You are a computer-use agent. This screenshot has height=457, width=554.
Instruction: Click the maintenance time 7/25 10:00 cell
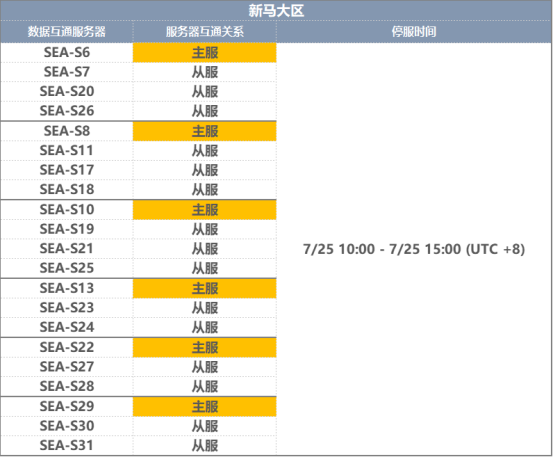tap(414, 249)
